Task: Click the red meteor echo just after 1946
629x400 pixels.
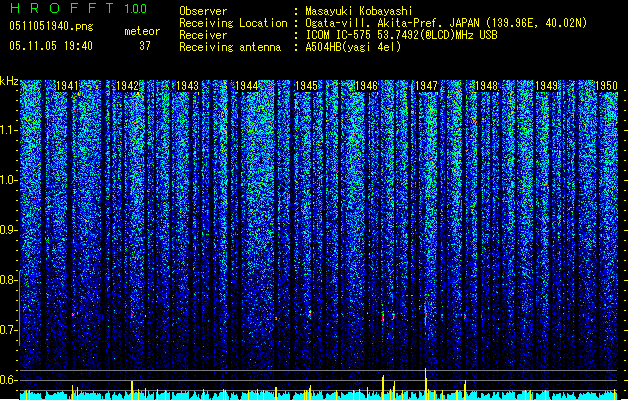Action: tap(383, 317)
